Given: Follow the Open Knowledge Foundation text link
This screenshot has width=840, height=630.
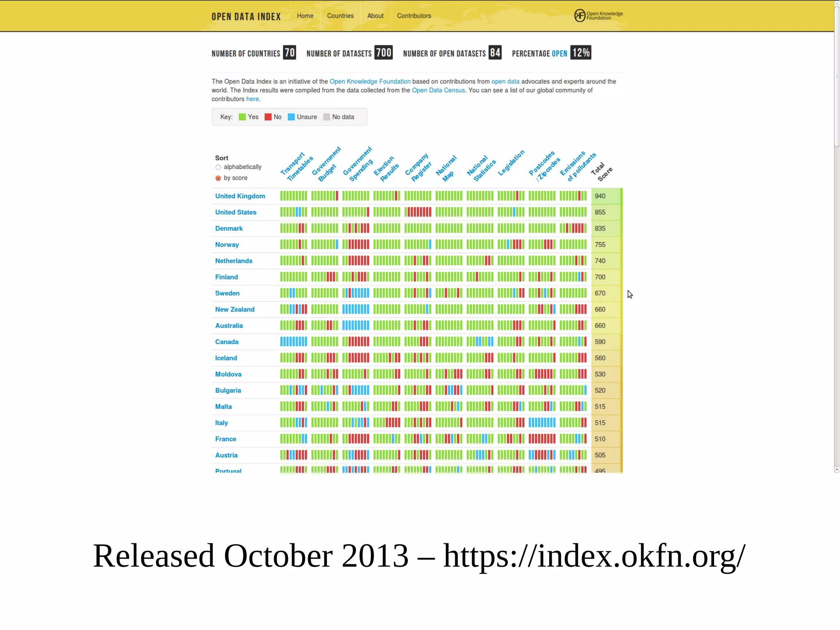Looking at the screenshot, I should 370,81.
